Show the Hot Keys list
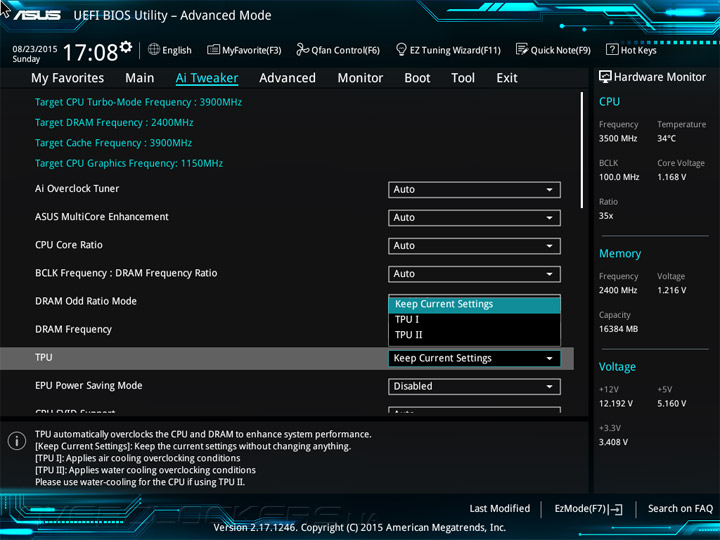The image size is (720, 540). click(x=631, y=50)
